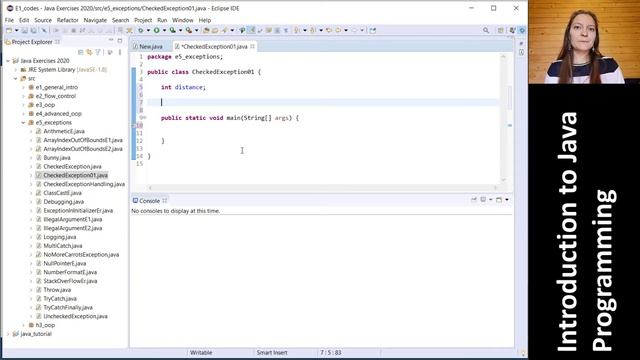Toggle the highlighted Word Wrap toolbar button
Viewport: 640px width, 360px height.
click(252, 30)
